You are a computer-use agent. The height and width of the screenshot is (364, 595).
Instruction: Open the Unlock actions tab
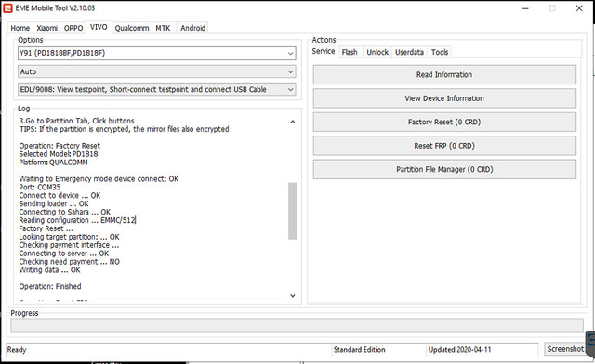click(x=377, y=52)
